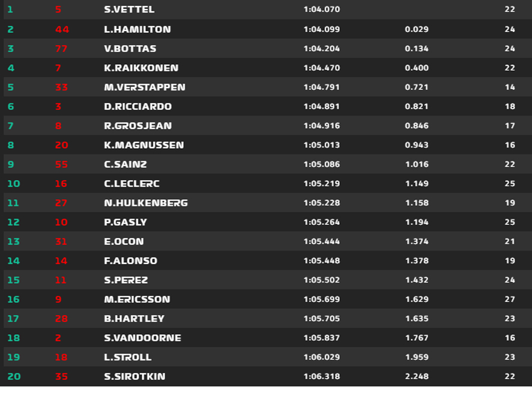Select S.PEREZ driver name
Viewport: 532px width, 402px height.
(125, 280)
